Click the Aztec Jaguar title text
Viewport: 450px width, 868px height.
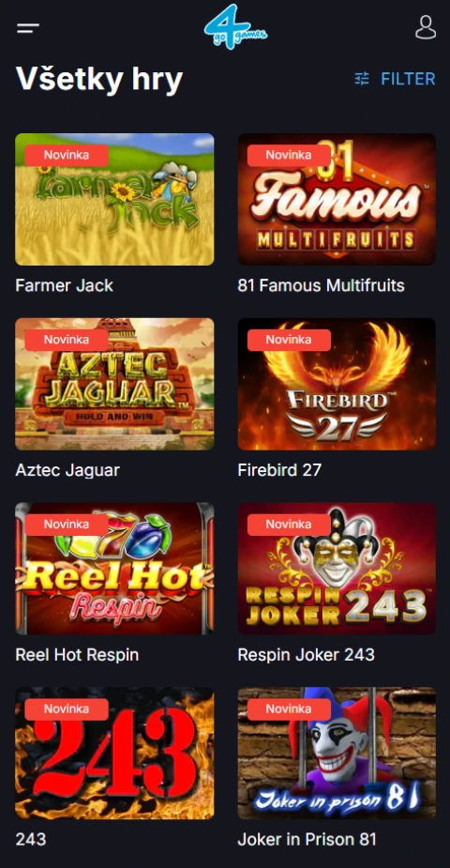(67, 470)
